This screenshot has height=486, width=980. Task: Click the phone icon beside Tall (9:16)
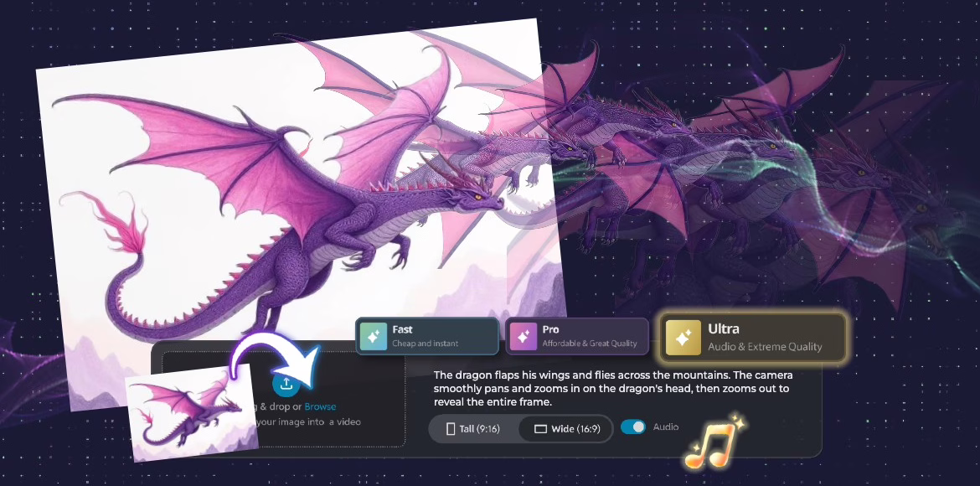[451, 428]
